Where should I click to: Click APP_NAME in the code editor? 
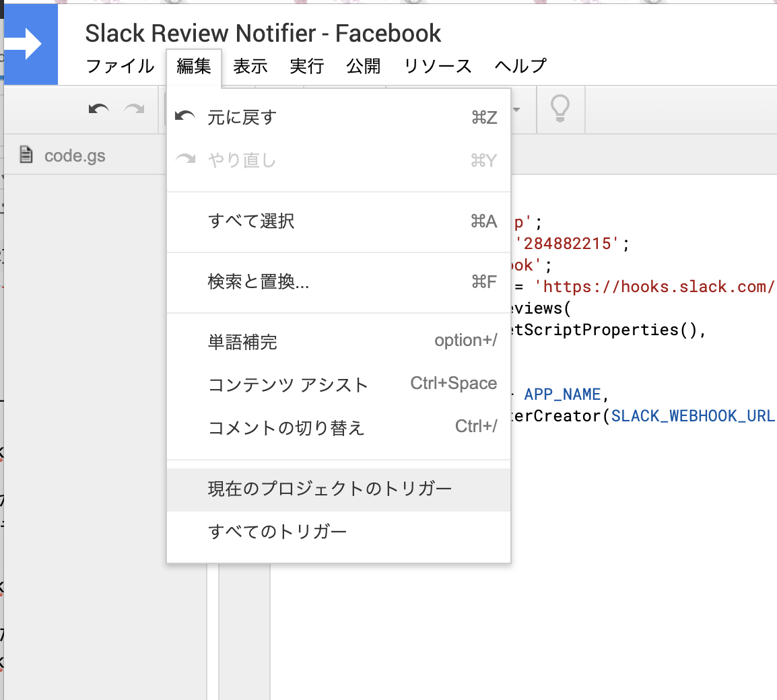pyautogui.click(x=562, y=394)
